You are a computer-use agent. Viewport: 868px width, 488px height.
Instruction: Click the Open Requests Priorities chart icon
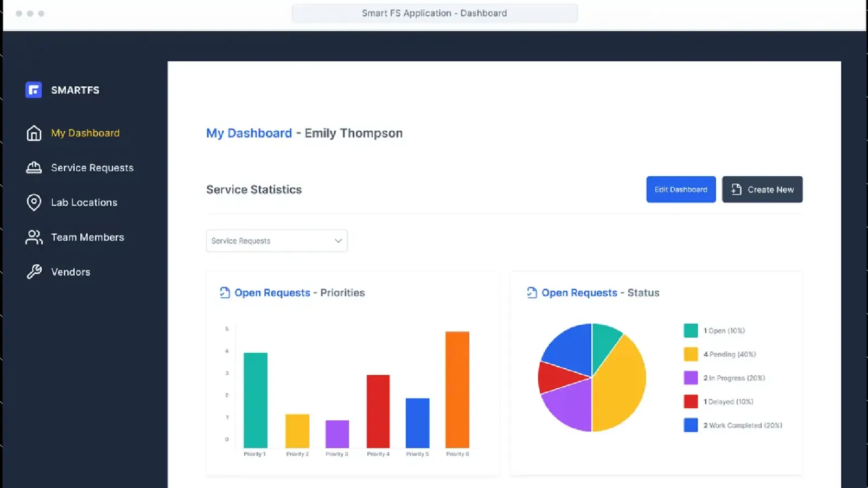pos(224,292)
